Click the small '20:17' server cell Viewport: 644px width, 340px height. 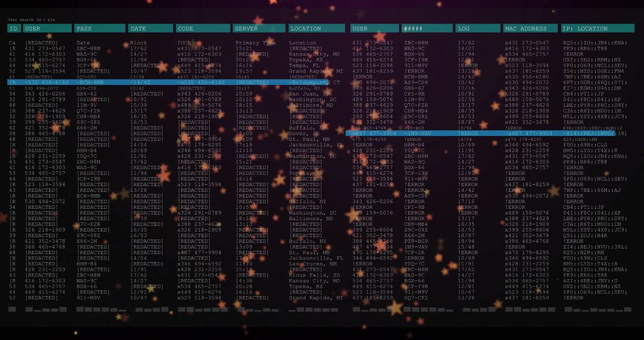pyautogui.click(x=243, y=88)
